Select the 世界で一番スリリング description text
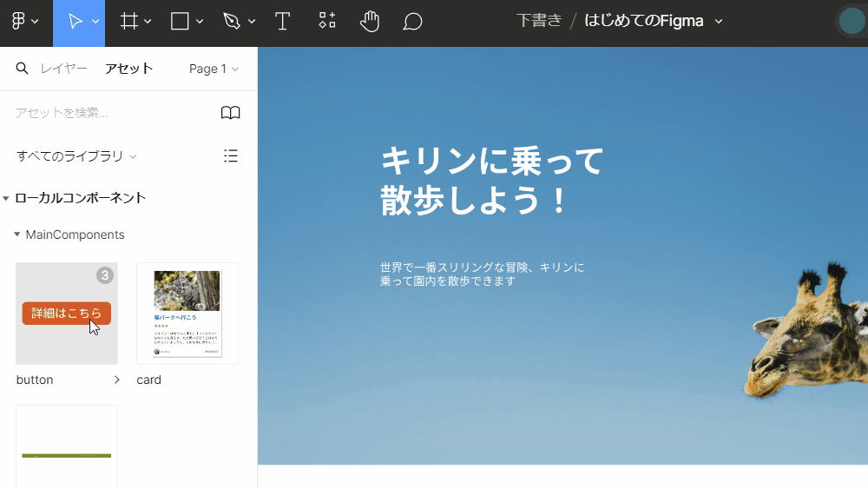Screen dimensions: 868x489 (482, 274)
